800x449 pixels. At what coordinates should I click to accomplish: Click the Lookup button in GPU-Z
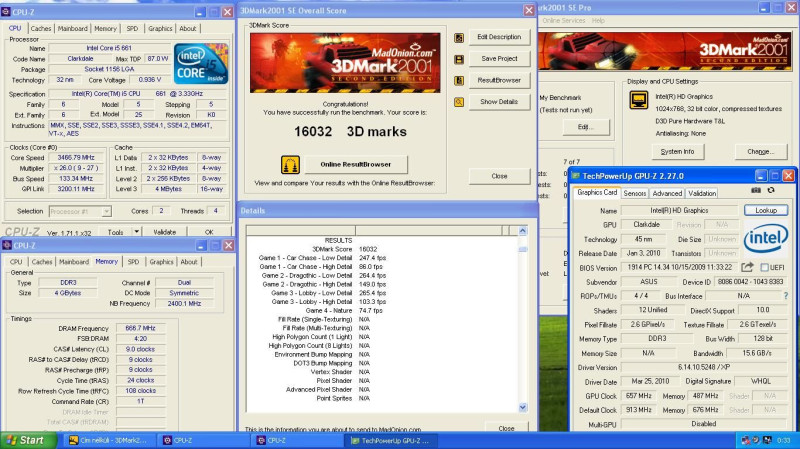click(766, 210)
